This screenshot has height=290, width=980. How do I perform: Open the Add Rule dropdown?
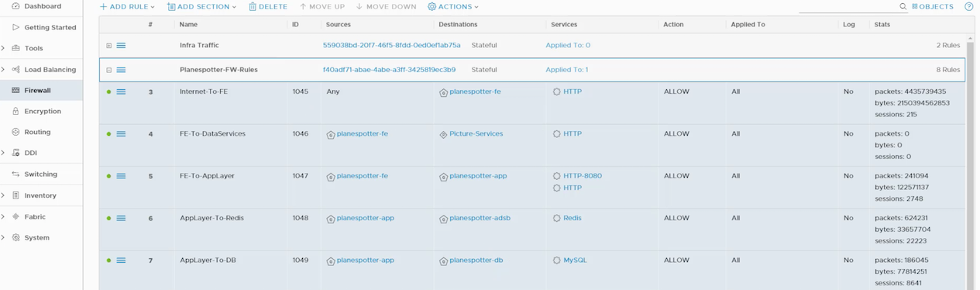127,7
